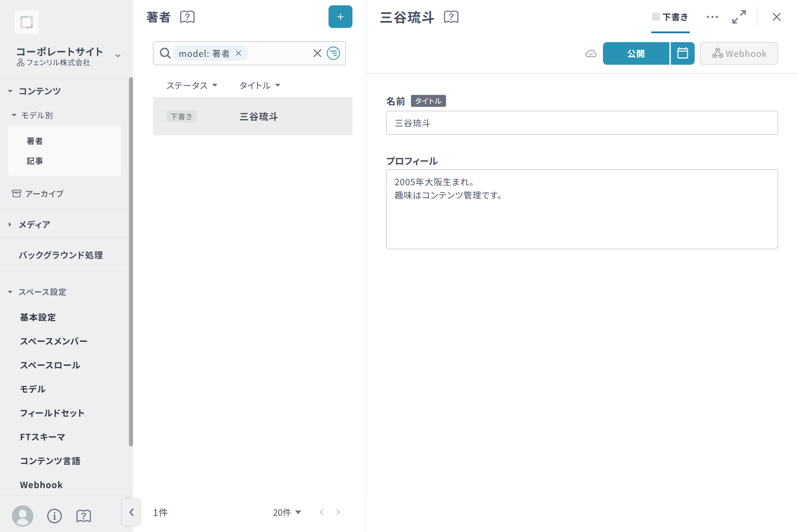Click the info icon in the sidebar footer

(x=54, y=516)
